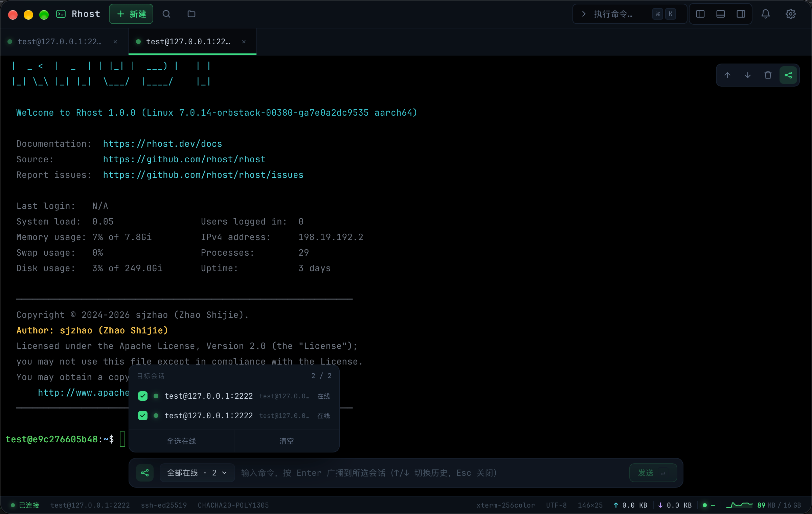Click the terminal prompt test@e9c276605b48
Viewport: 812px width, 514px height.
51,439
